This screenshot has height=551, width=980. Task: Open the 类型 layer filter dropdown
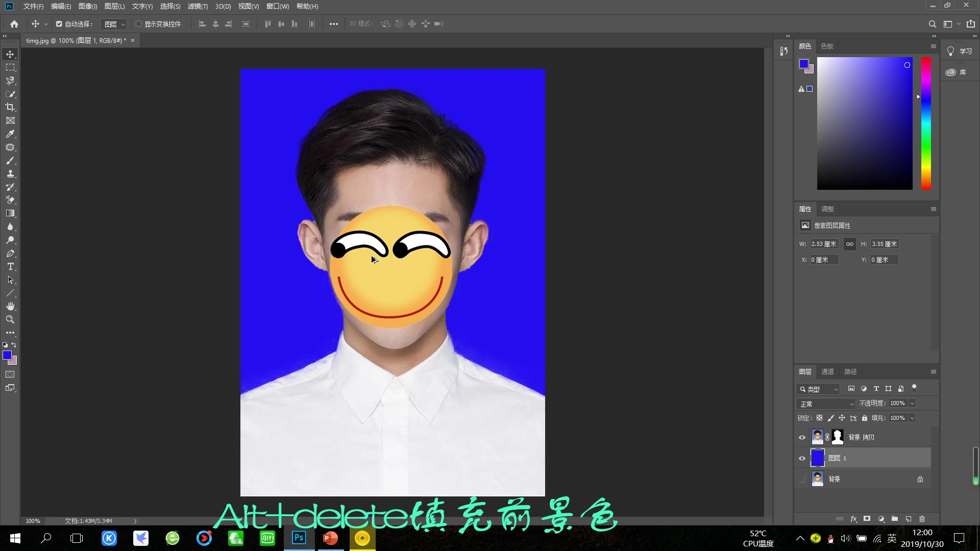point(818,389)
